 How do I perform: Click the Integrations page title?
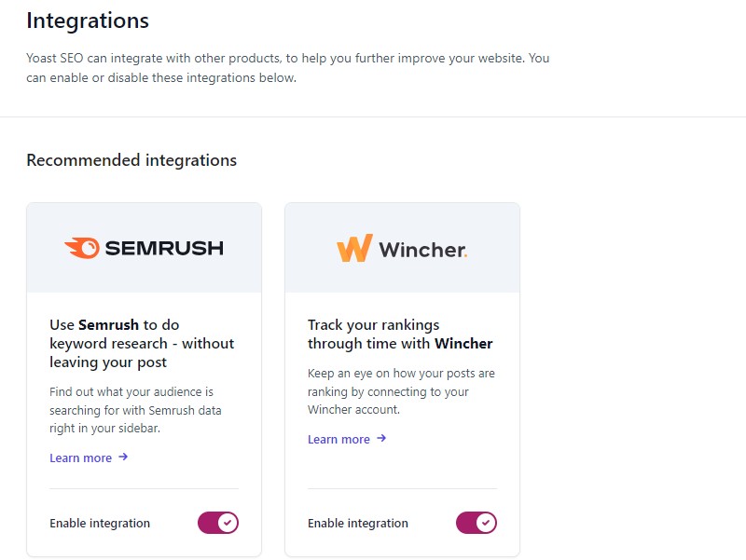88,20
